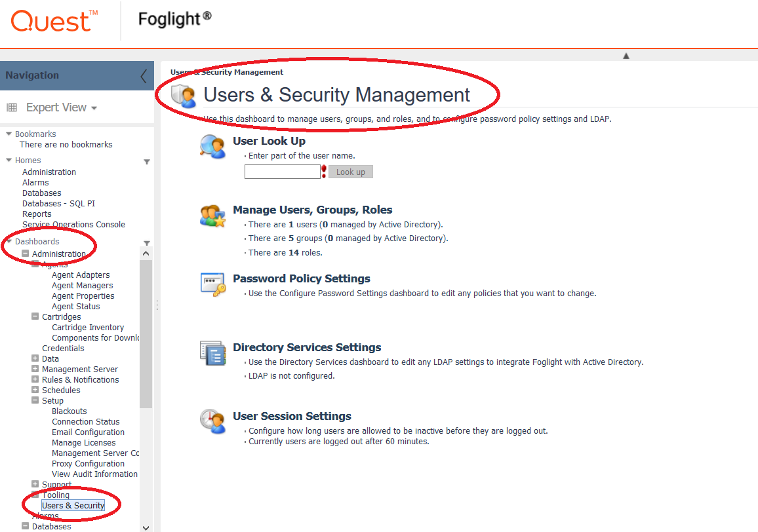The width and height of the screenshot is (758, 532).
Task: Click the User Look Up magnifier icon
Action: (x=212, y=146)
